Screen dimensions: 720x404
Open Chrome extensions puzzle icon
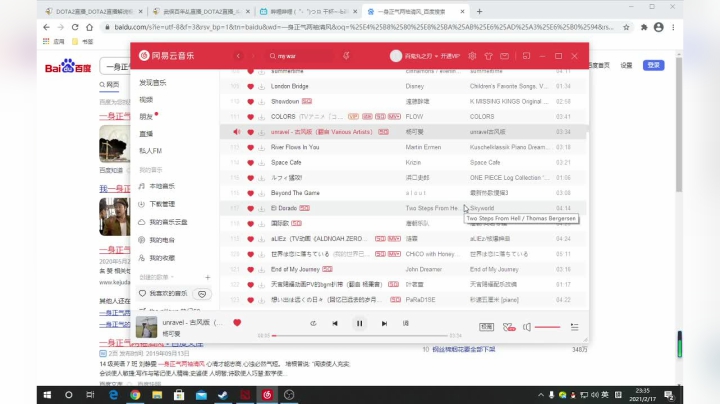[x=644, y=28]
